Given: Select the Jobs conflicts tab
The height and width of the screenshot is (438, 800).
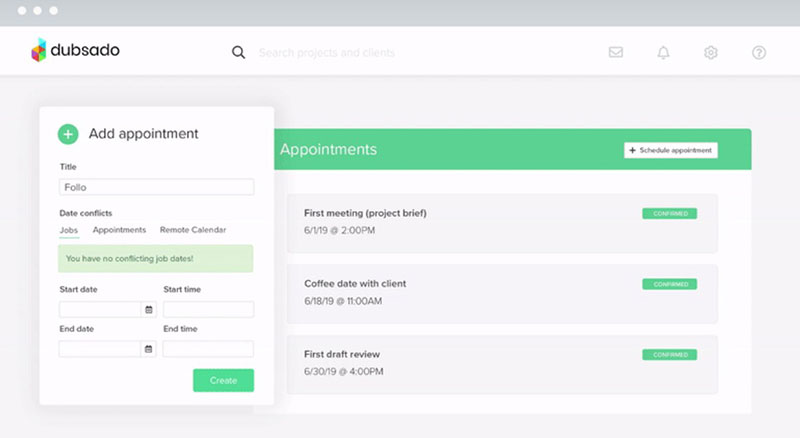Looking at the screenshot, I should tap(68, 230).
